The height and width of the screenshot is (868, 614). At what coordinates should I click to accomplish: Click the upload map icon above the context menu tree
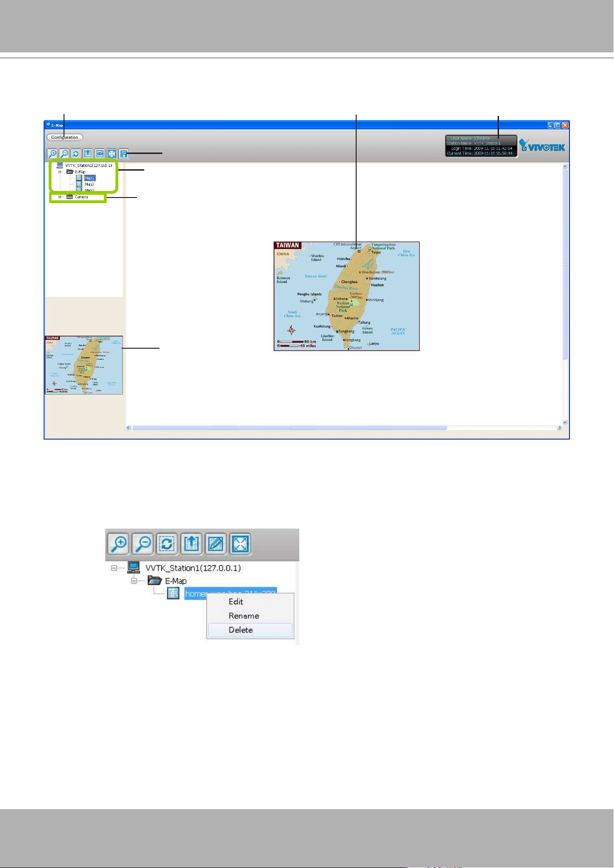point(192,543)
